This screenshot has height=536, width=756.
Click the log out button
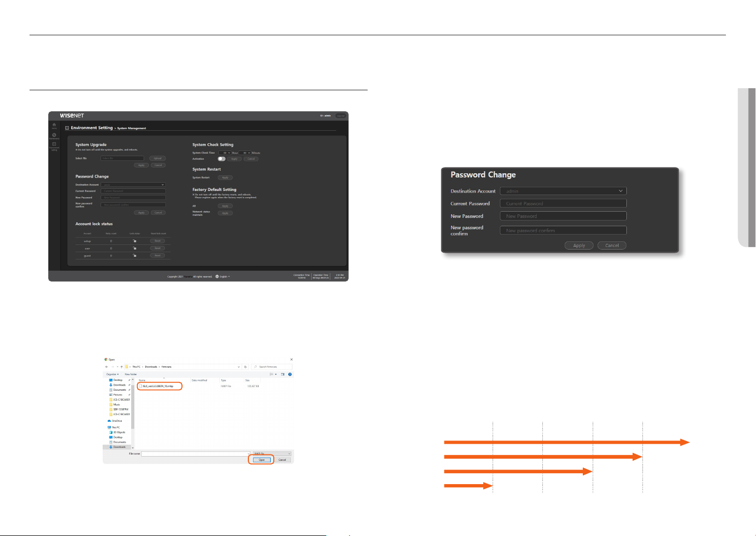tap(341, 116)
